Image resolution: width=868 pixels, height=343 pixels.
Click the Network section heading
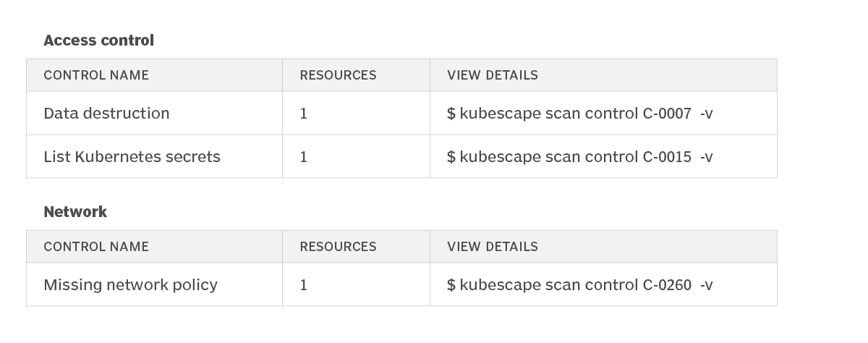[75, 212]
